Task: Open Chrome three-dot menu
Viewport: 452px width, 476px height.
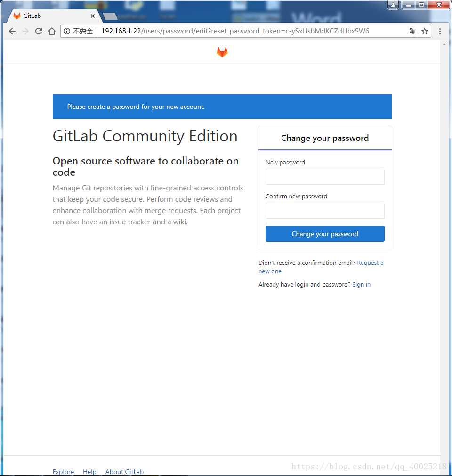Action: [440, 31]
